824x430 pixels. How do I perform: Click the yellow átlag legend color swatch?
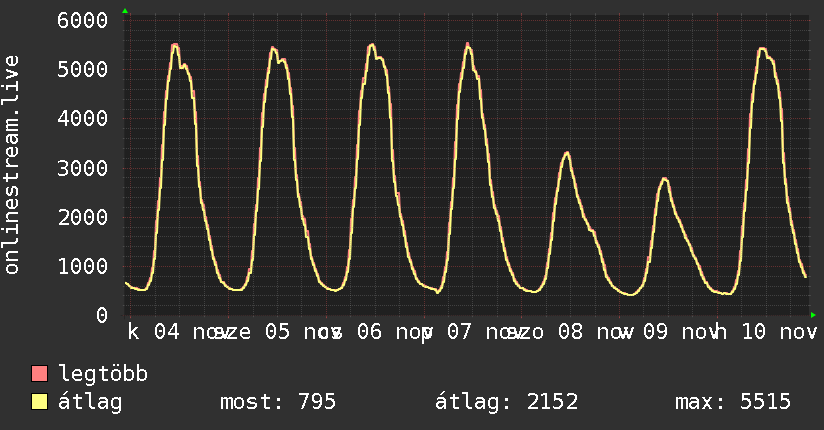[39, 402]
